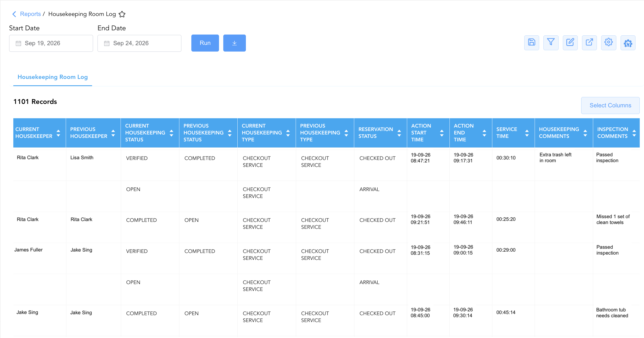Click the edit pencil icon
The image size is (644, 338).
pyautogui.click(x=570, y=43)
